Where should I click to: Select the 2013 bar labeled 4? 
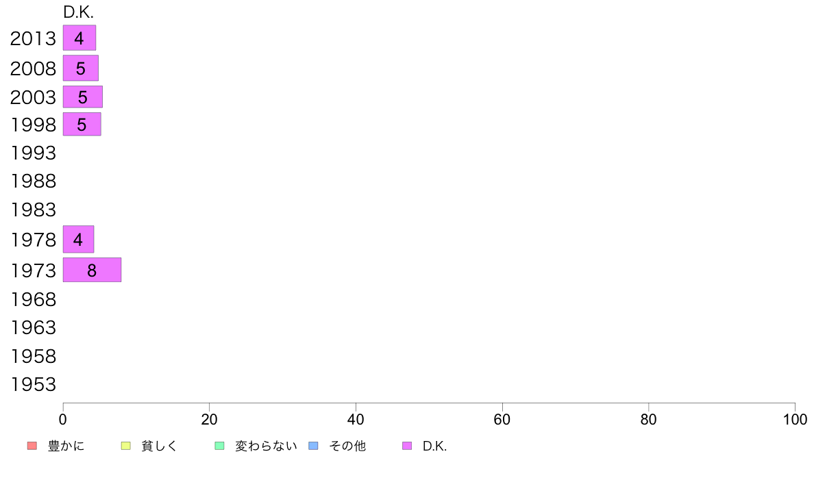(x=79, y=38)
